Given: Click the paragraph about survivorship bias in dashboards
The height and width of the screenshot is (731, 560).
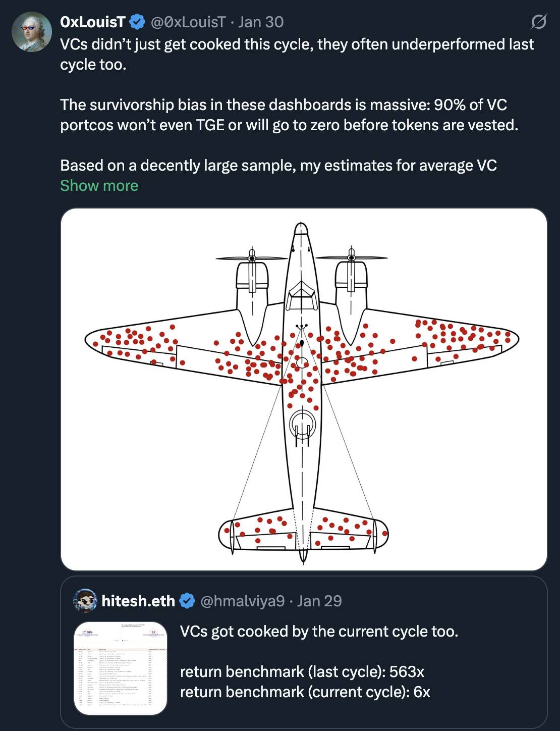Looking at the screenshot, I should click(289, 115).
